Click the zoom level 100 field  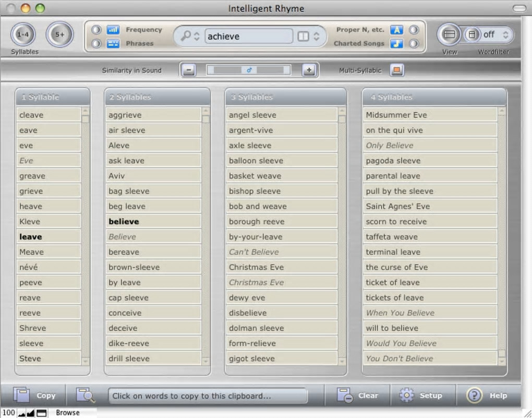(x=8, y=413)
